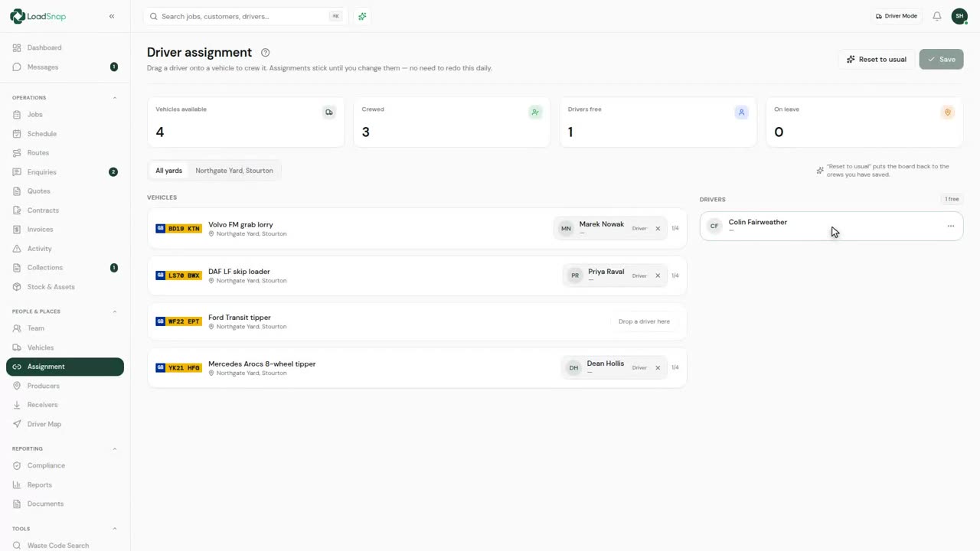This screenshot has height=551, width=980.
Task: Click the Save button
Action: pos(941,59)
